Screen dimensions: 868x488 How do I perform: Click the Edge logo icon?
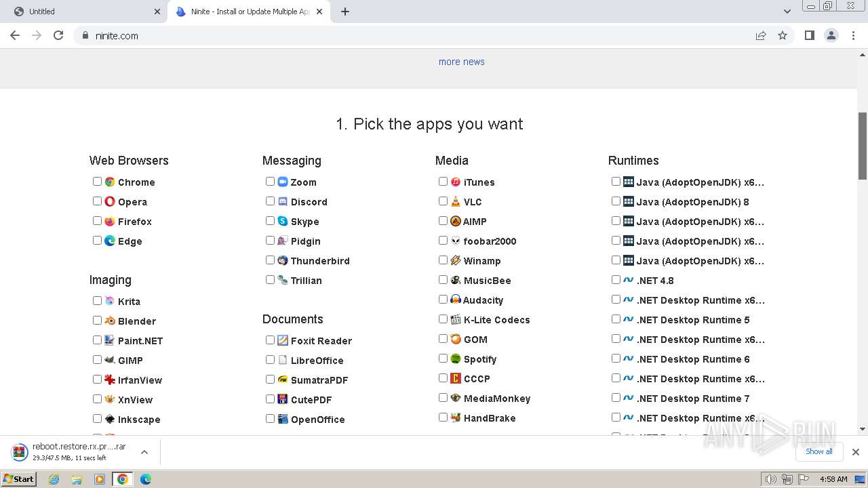(110, 241)
